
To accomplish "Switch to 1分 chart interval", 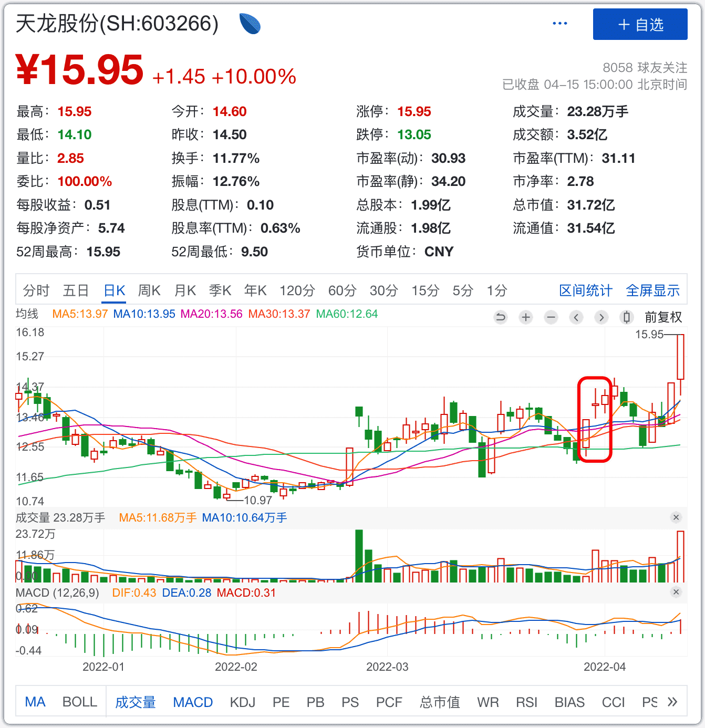I will 497,290.
